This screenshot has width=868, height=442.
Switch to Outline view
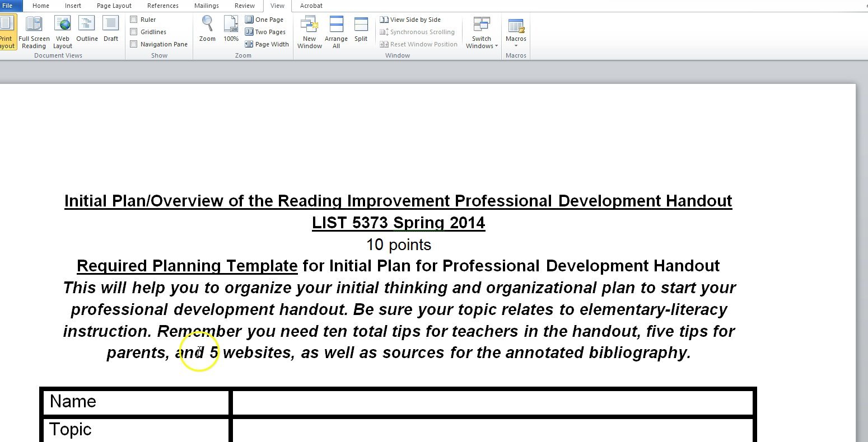(x=87, y=32)
